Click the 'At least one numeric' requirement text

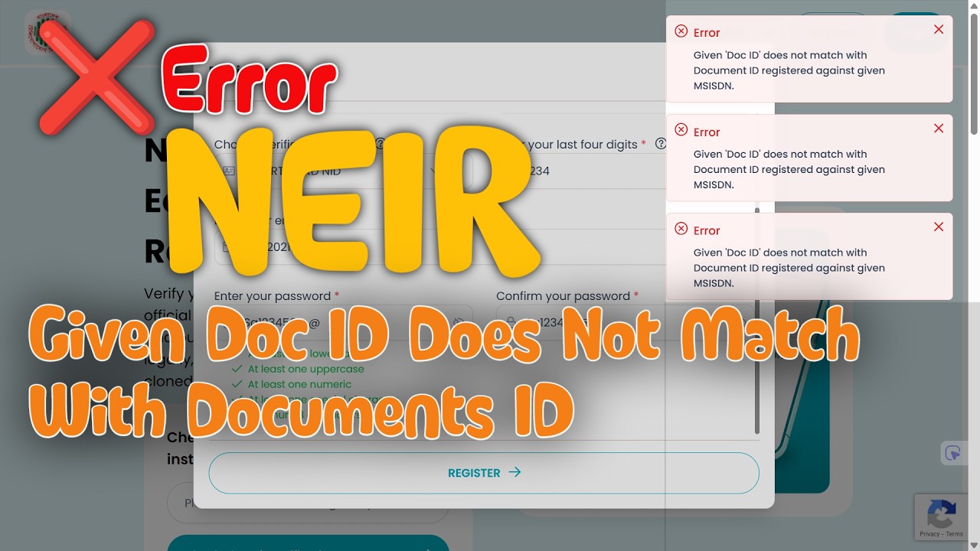coord(299,384)
